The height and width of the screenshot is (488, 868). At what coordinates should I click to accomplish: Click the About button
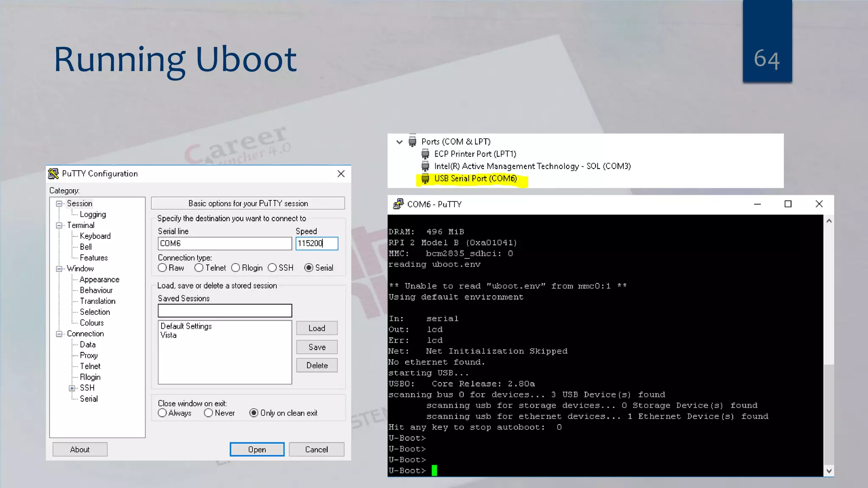point(80,449)
